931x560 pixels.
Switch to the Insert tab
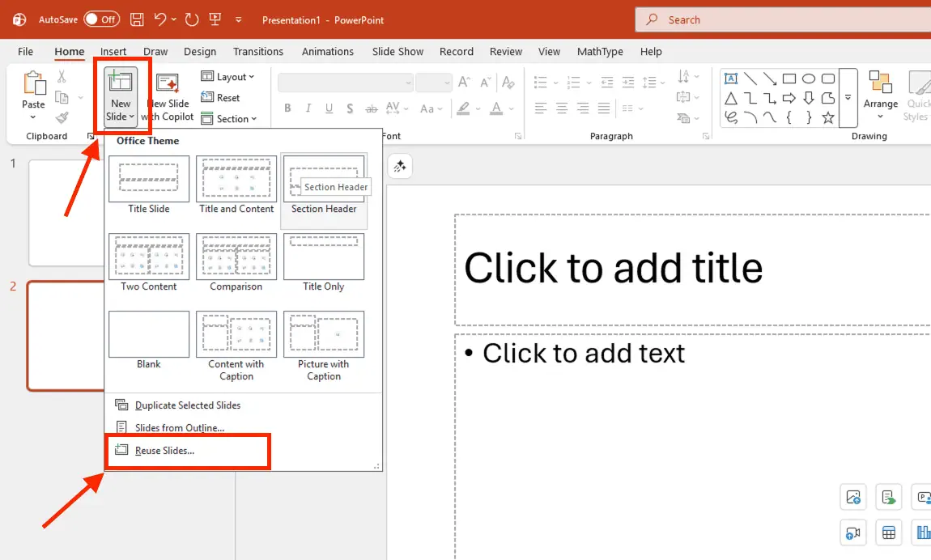tap(113, 52)
